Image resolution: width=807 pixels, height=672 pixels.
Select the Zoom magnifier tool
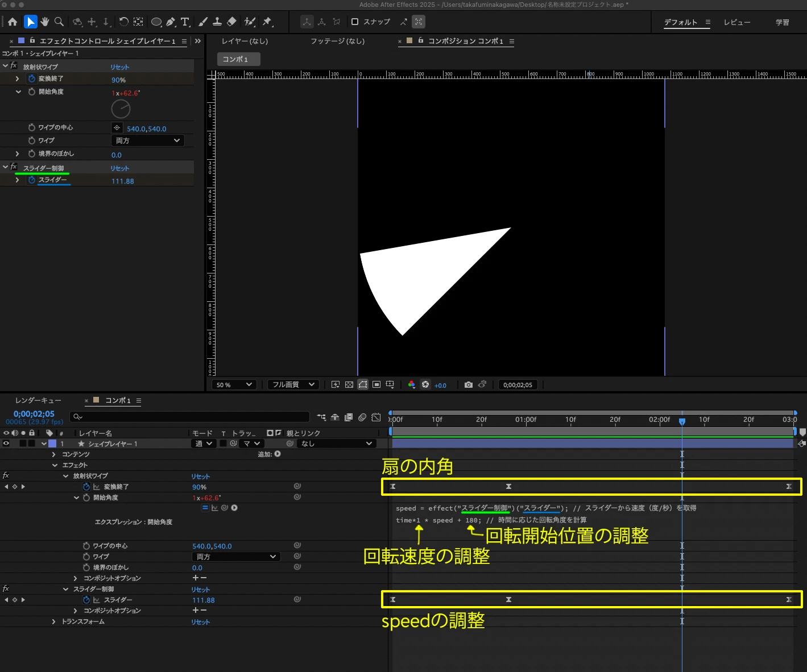59,22
